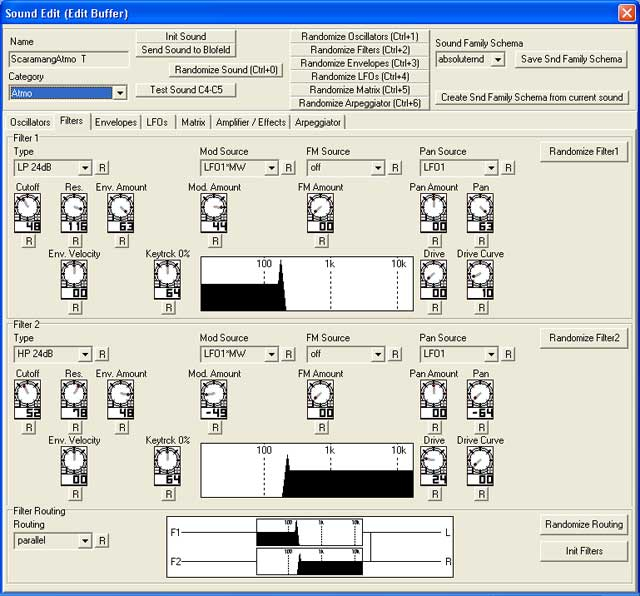Click the sound Name text field
This screenshot has height=596, width=640.
point(68,59)
